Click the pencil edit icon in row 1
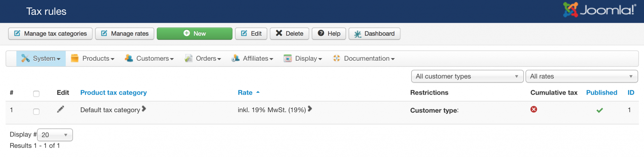This screenshot has height=157, width=644. coord(61,109)
